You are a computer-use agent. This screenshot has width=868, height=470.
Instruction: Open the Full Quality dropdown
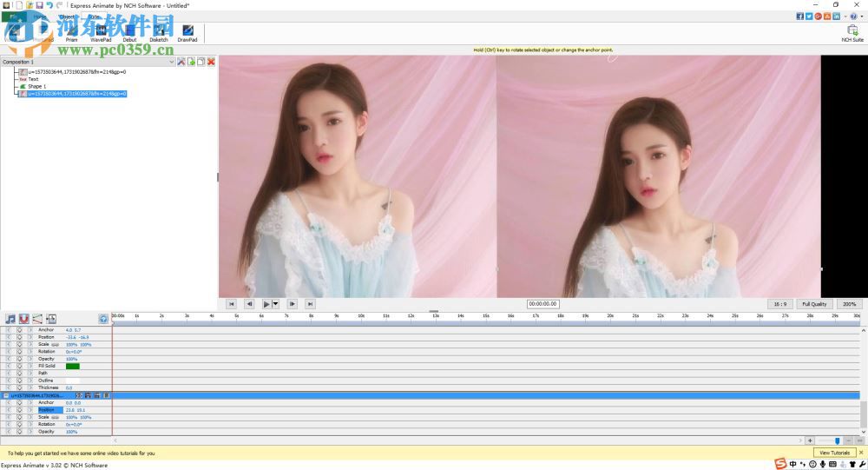pos(814,304)
